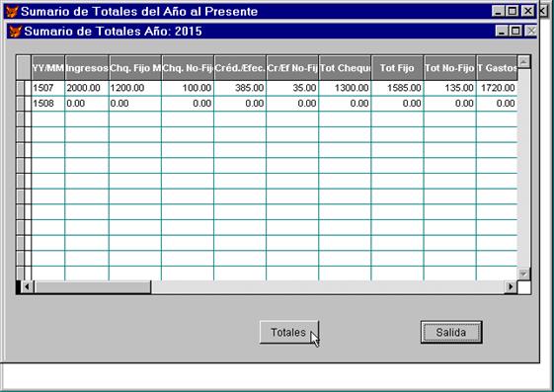Image resolution: width=554 pixels, height=392 pixels.
Task: Click the fox icon in the outer window title bar
Action: (x=12, y=11)
